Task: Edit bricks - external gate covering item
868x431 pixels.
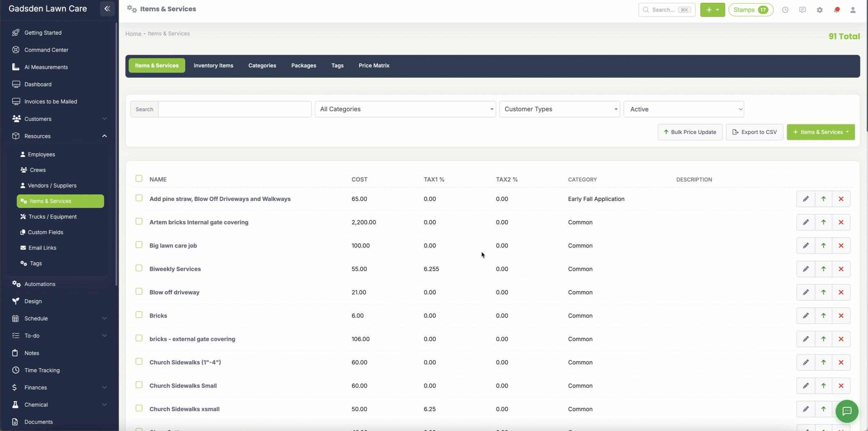Action: [x=805, y=339]
